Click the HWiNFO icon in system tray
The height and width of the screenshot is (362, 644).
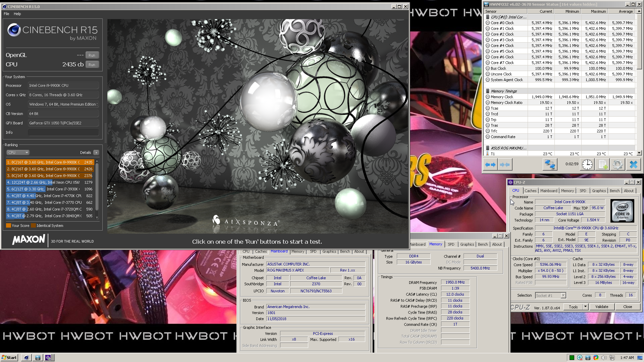click(588, 358)
